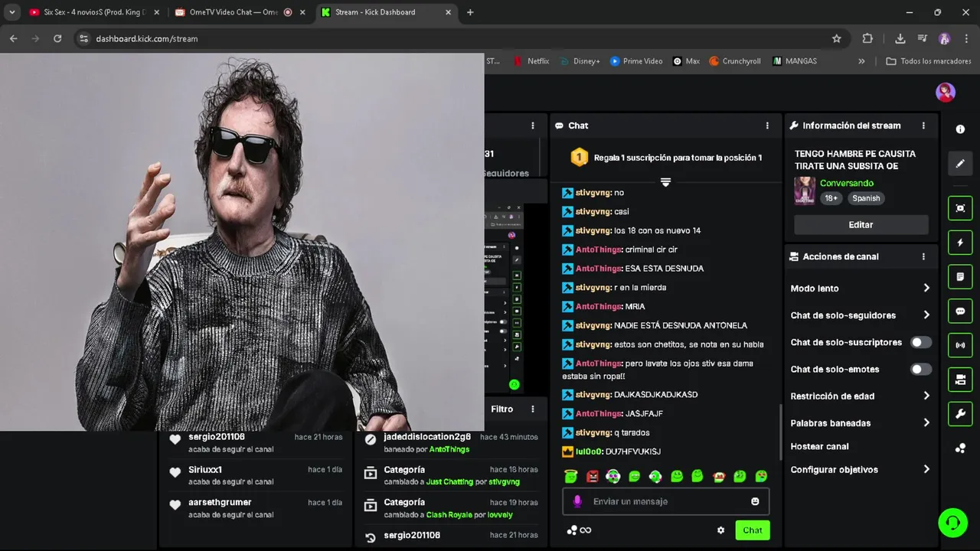Insert the heart-eyes green emote

761,476
